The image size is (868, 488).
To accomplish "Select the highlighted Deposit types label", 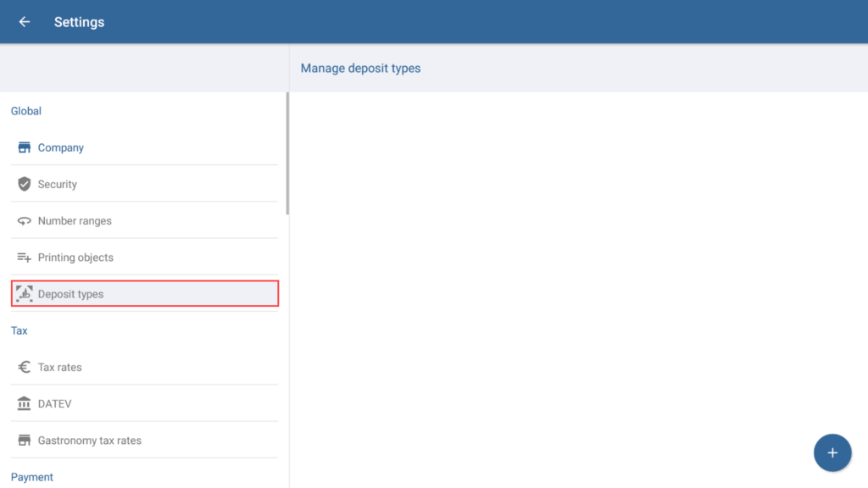I will pos(70,294).
